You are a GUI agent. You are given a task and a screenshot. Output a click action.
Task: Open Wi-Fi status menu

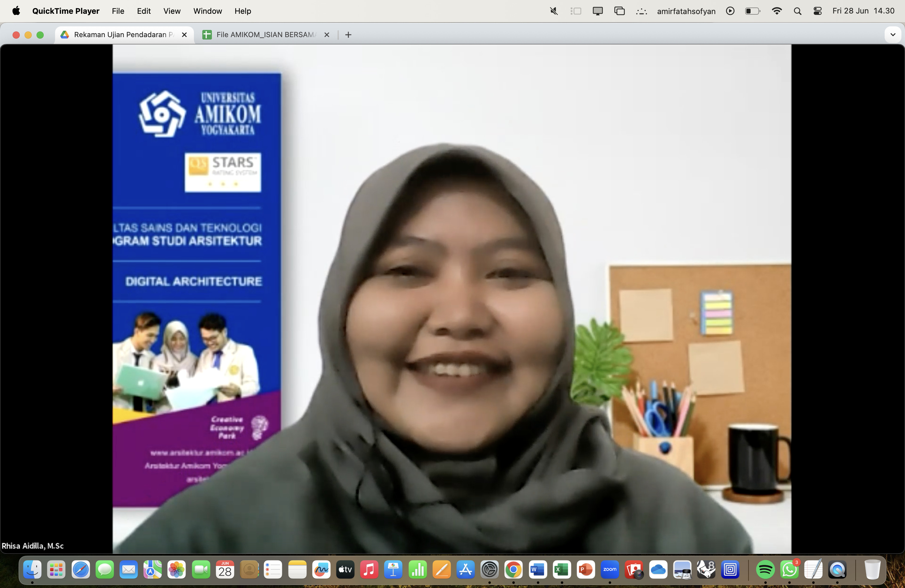(x=777, y=11)
